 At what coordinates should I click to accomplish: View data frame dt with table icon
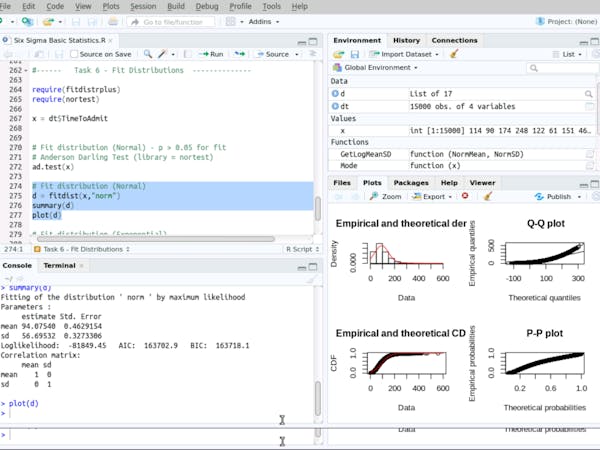(x=590, y=106)
